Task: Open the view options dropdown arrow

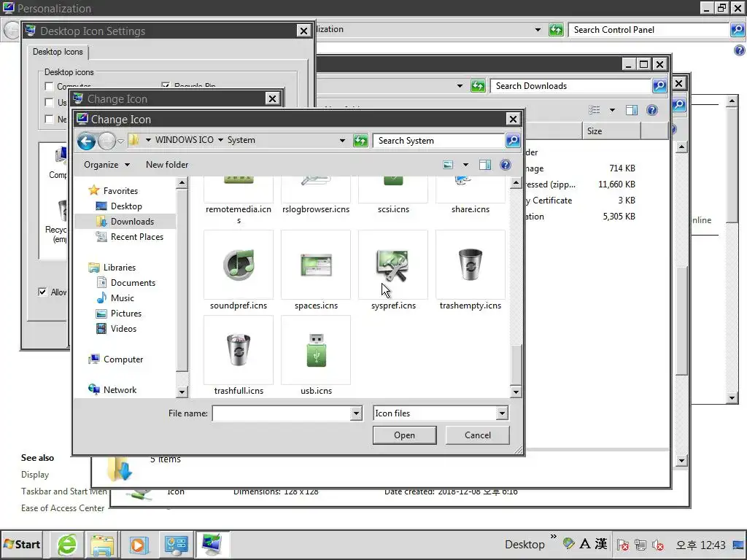Action: pos(465,165)
